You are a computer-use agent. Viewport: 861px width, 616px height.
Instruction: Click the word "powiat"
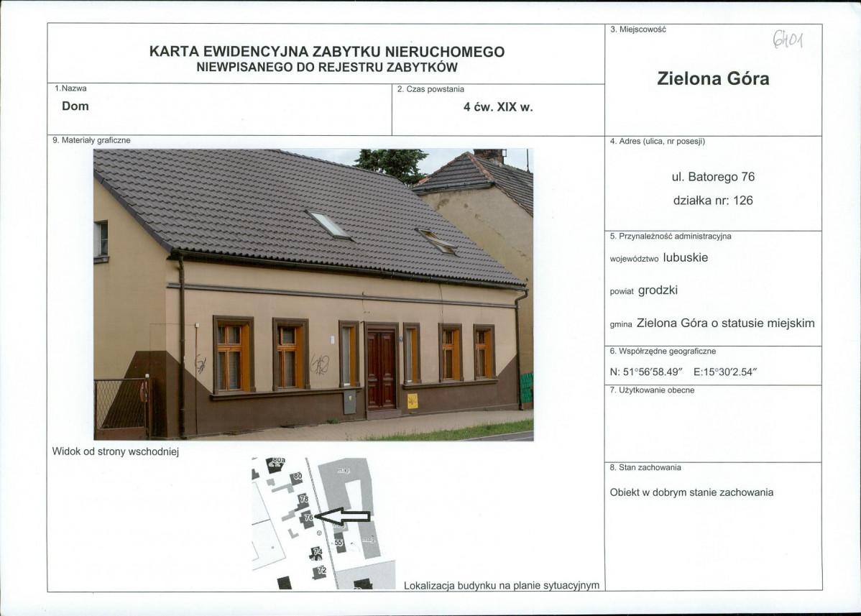point(622,292)
